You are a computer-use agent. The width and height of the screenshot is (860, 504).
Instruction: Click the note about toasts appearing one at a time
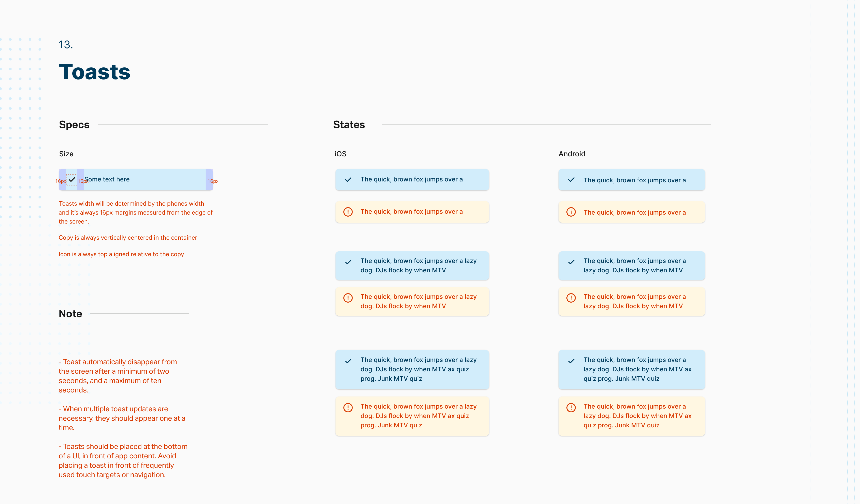pos(122,418)
